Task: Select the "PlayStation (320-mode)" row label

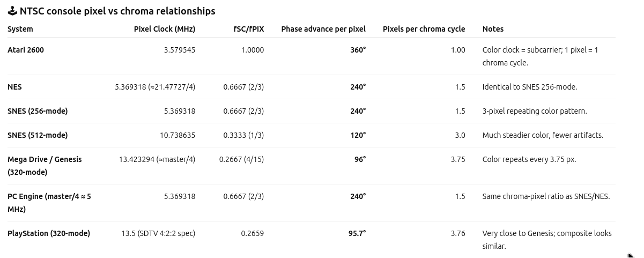Action: 49,233
